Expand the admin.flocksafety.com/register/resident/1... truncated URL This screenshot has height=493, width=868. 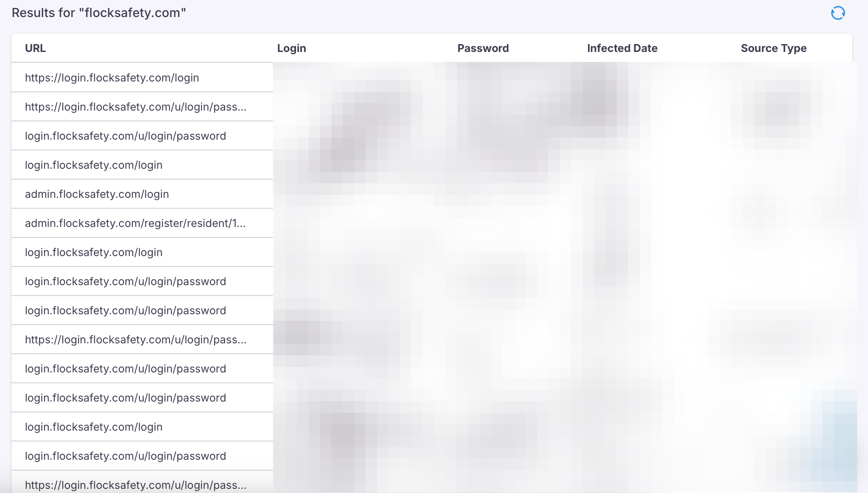click(x=135, y=223)
